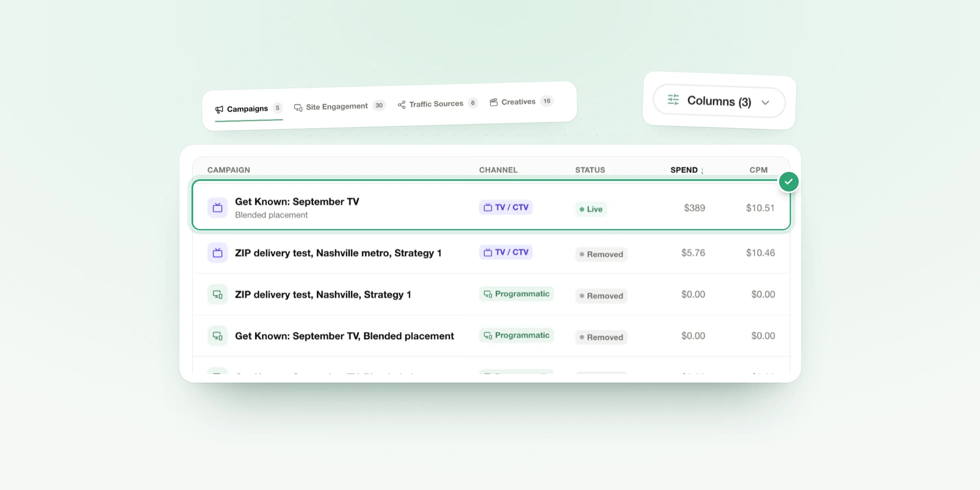Sort by CHANNEL column header
The width and height of the screenshot is (980, 490).
[498, 170]
